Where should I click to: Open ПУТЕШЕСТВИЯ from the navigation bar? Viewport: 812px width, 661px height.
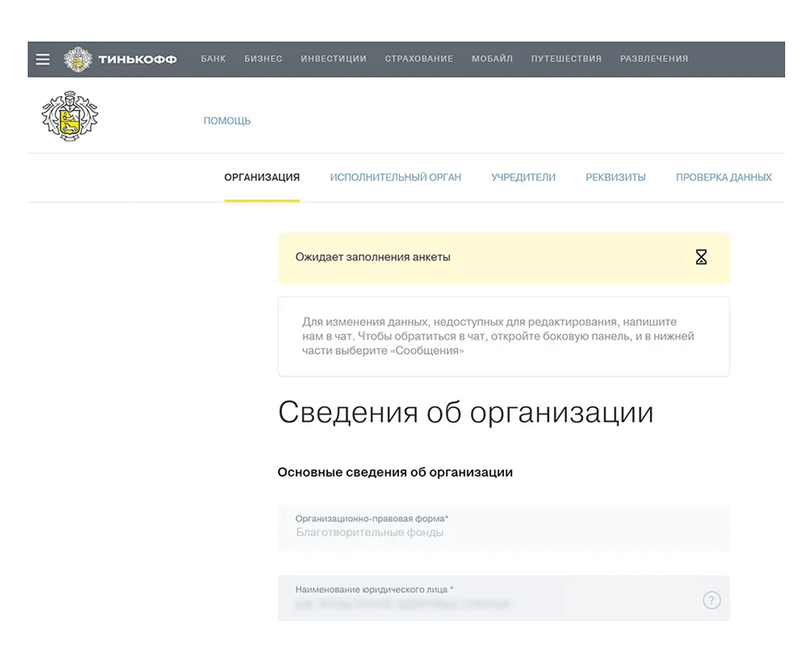click(x=565, y=59)
